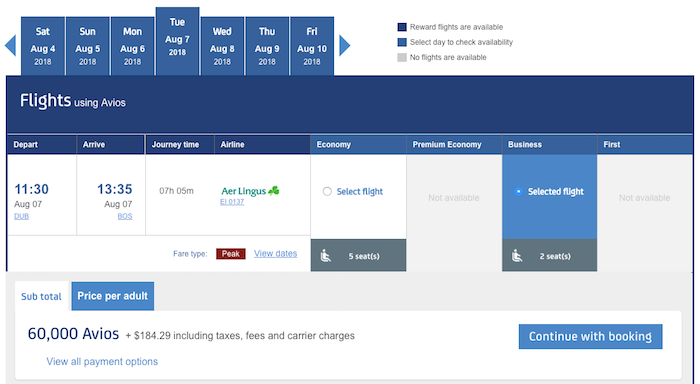This screenshot has width=700, height=384.
Task: Open View all payment options link
Action: (102, 362)
